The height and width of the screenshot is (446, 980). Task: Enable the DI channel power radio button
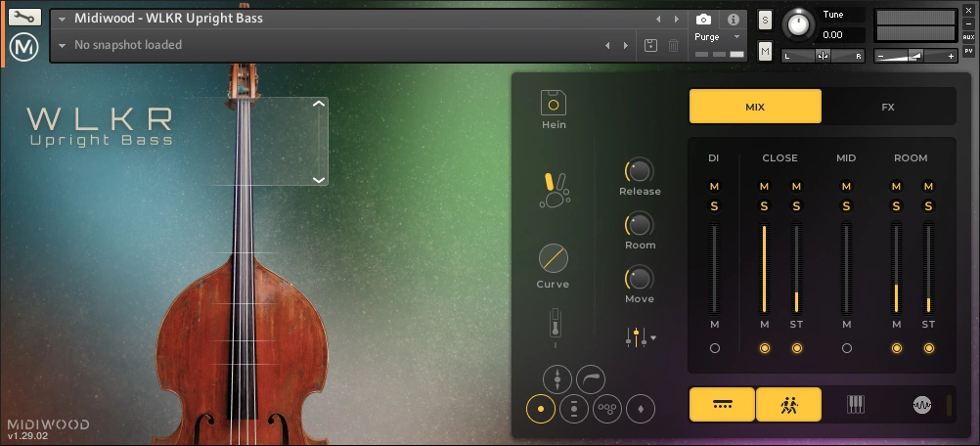714,348
